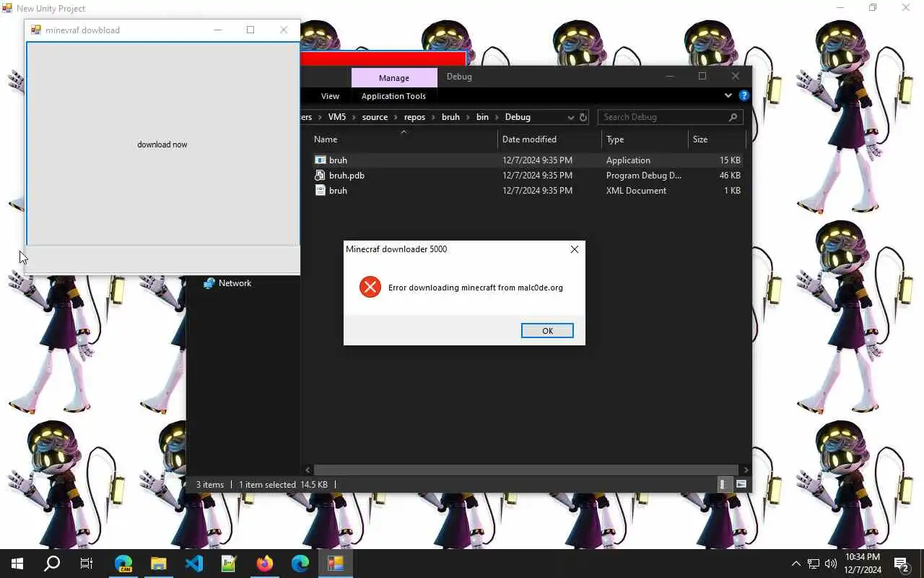Open Microsoft Edge from the taskbar
Viewport: 924px width, 578px height.
pyautogui.click(x=300, y=564)
